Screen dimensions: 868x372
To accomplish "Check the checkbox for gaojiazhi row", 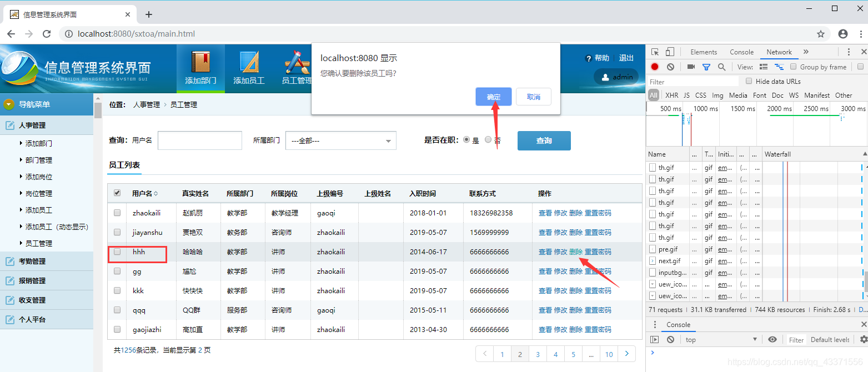I will coord(117,329).
